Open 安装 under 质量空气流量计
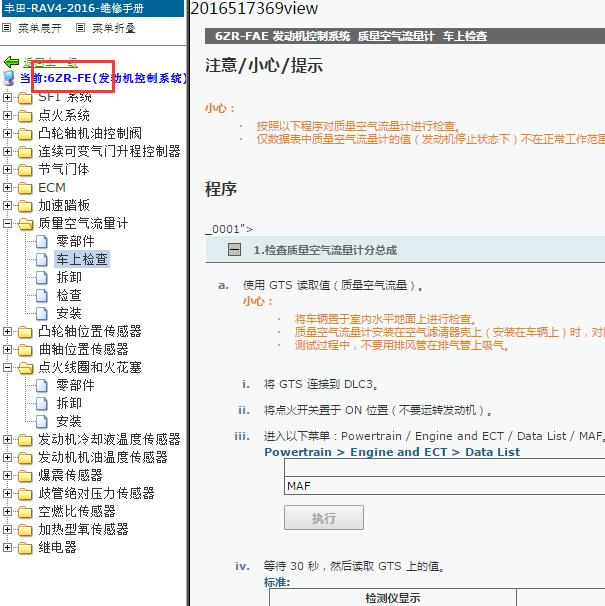The image size is (605, 606). click(69, 313)
